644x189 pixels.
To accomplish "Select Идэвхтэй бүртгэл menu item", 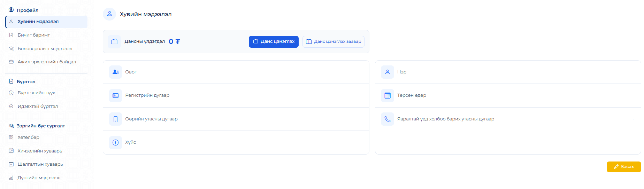I will coord(46,107).
